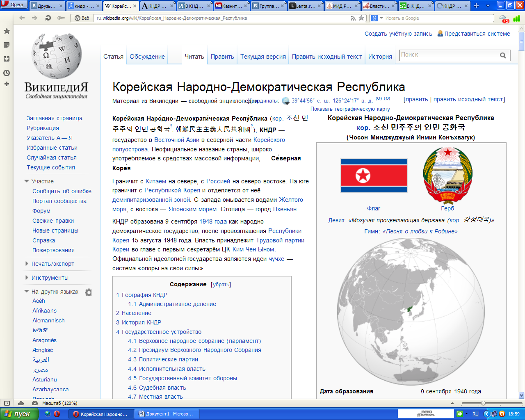
Task: Jump to contents item '4.6 Судебная власть'
Action: [157, 388]
